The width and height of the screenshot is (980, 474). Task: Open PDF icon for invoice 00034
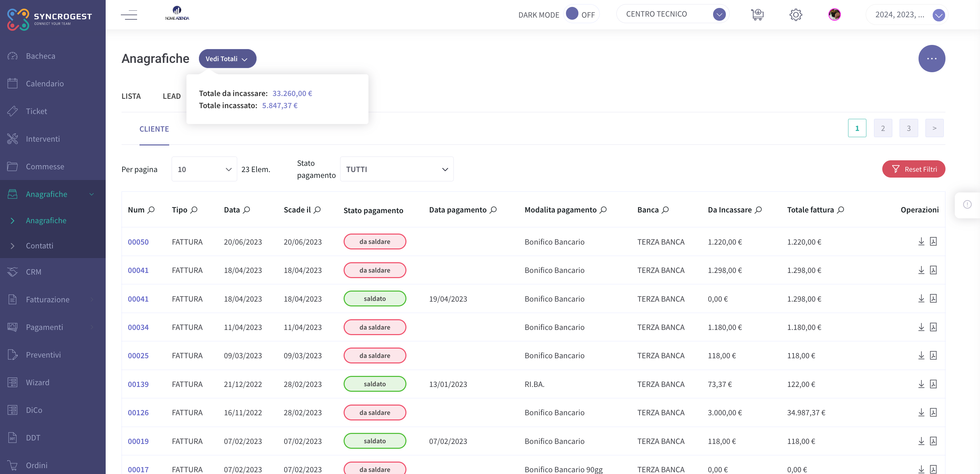click(x=933, y=327)
